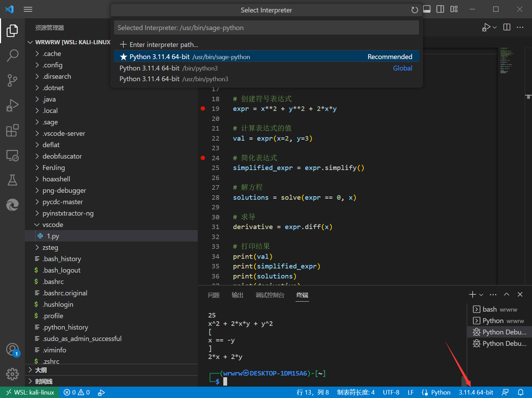This screenshot has width=532, height=398.
Task: Toggle the breakpoint on line 24
Action: [203, 158]
